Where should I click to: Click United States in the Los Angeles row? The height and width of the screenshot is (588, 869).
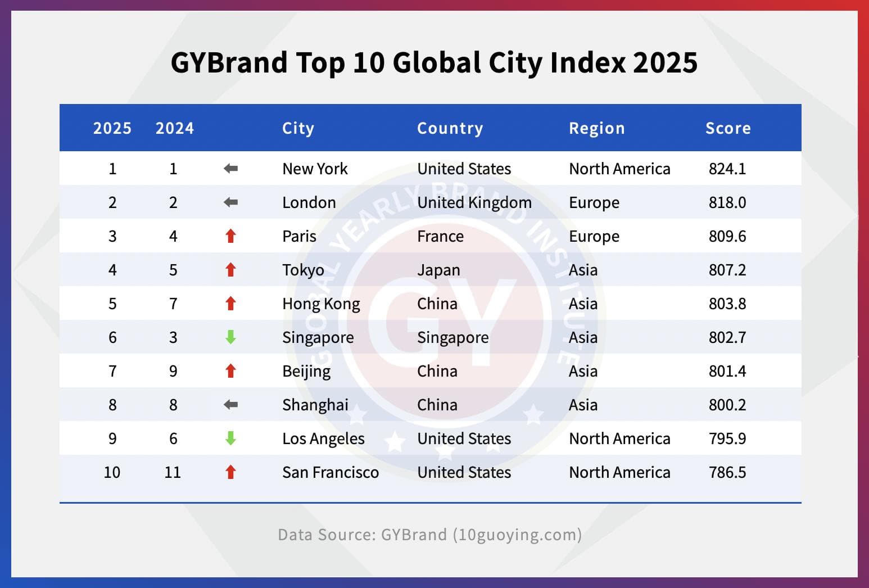464,438
